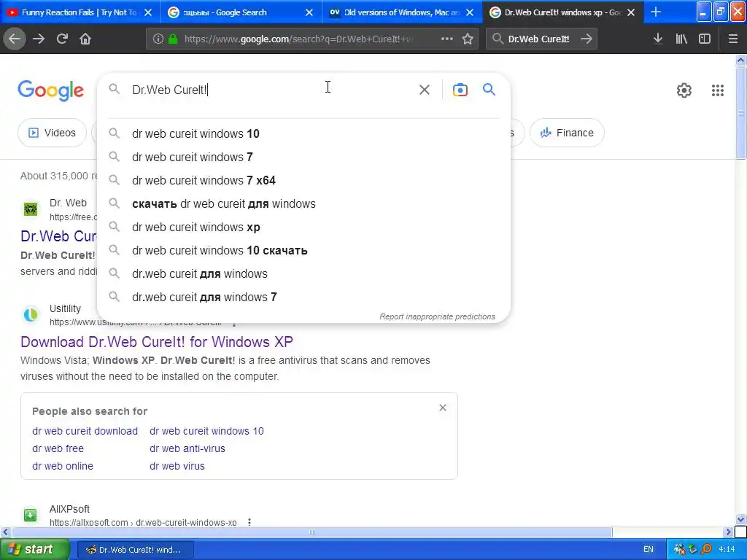Image resolution: width=747 pixels, height=560 pixels.
Task: Click the green padlock security icon
Action: (174, 39)
